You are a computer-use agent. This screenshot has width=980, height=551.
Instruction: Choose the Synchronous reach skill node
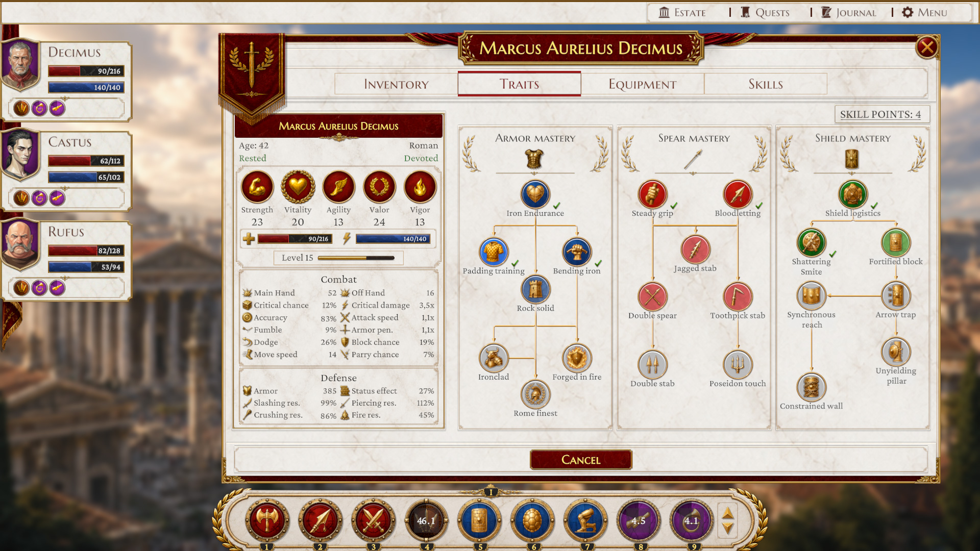point(811,296)
